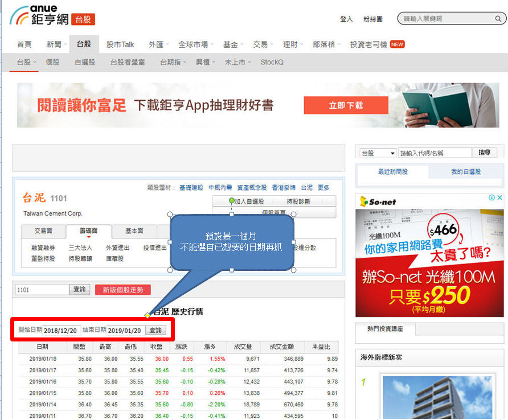Open the 熱門投資講座 tab

tap(385, 329)
